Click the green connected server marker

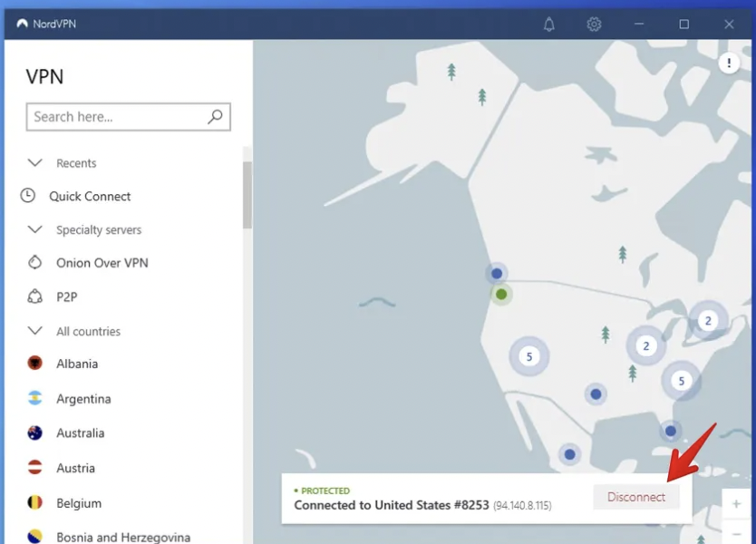tap(501, 294)
